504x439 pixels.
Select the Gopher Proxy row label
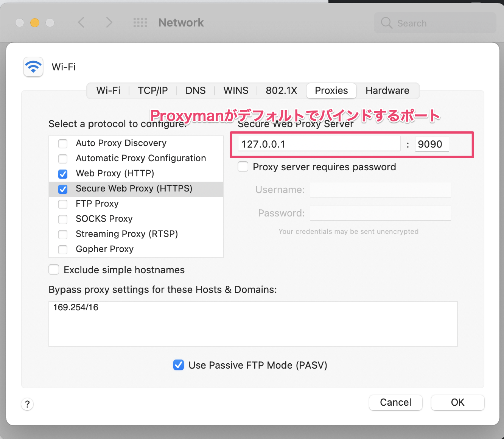click(105, 249)
